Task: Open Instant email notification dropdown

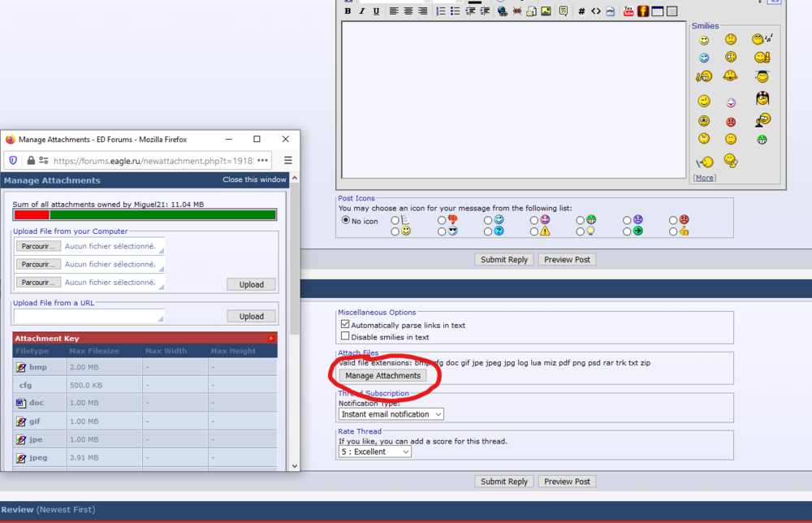Action: 391,414
